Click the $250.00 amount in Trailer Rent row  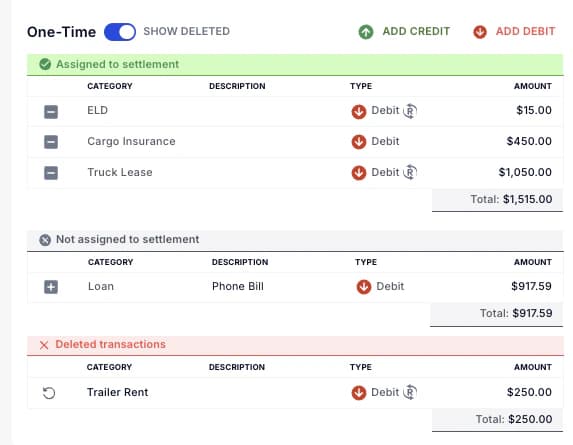pyautogui.click(x=529, y=392)
